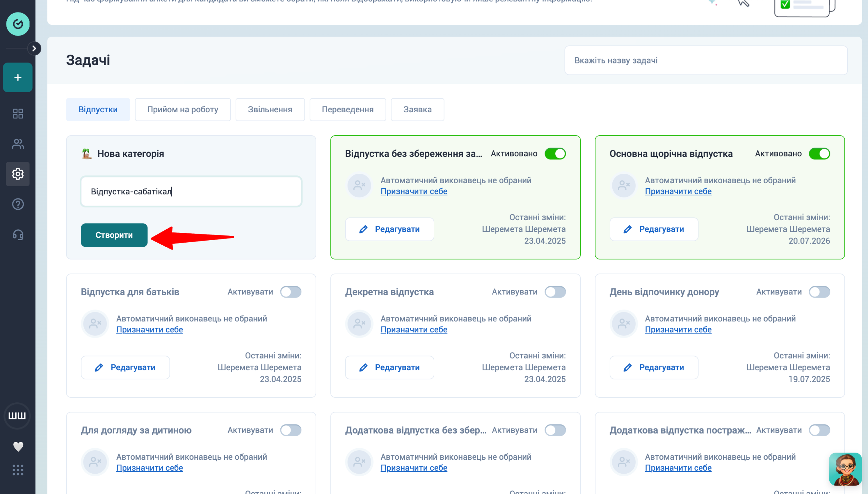
Task: Open the dashboard grid icon in sidebar
Action: click(18, 114)
